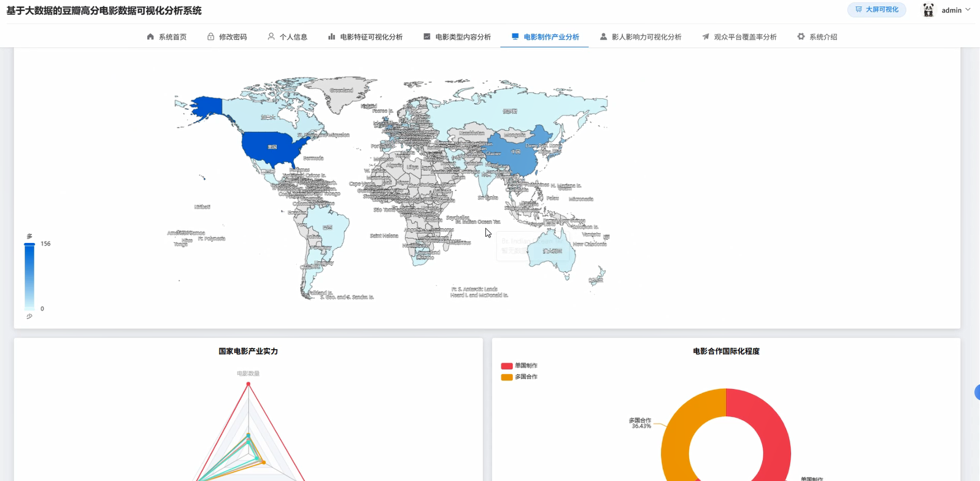The height and width of the screenshot is (481, 980).
Task: Click Brazil on the world map
Action: [328, 227]
